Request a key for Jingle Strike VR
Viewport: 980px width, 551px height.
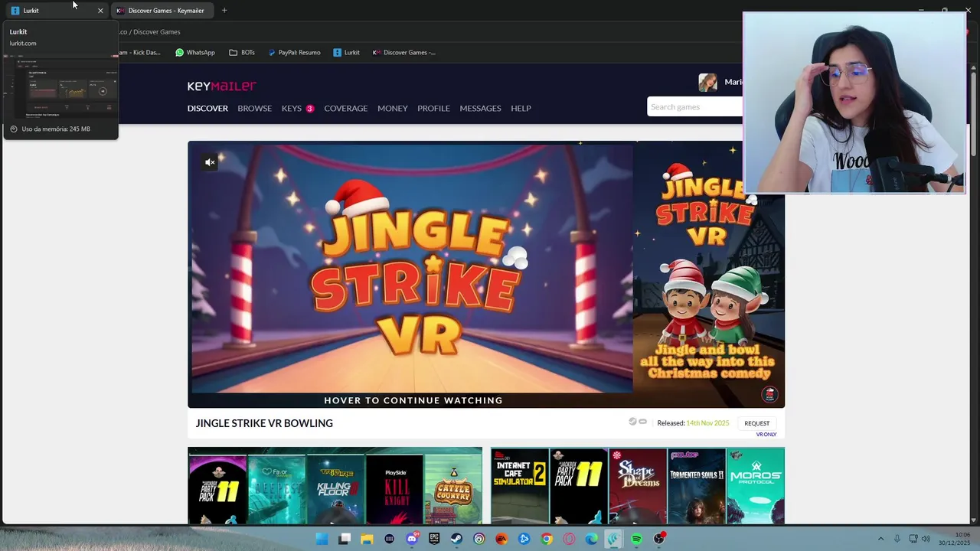756,423
